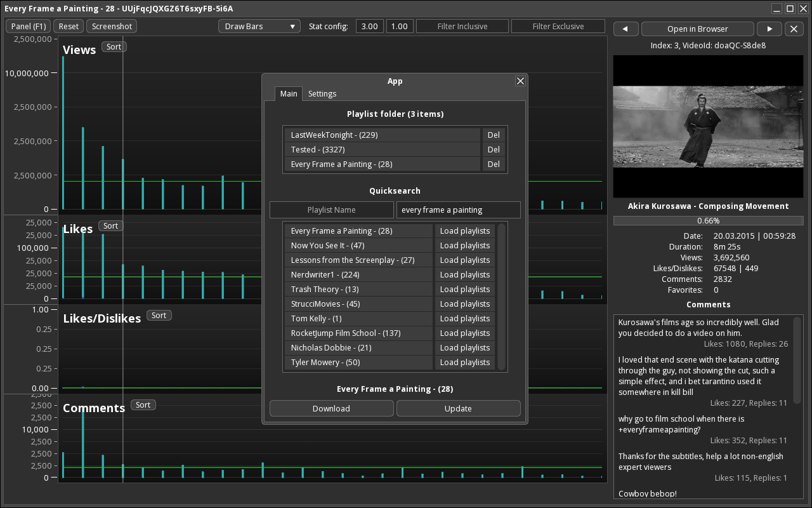812x508 pixels.
Task: Open the Draw Bars dropdown
Action: 259,26
